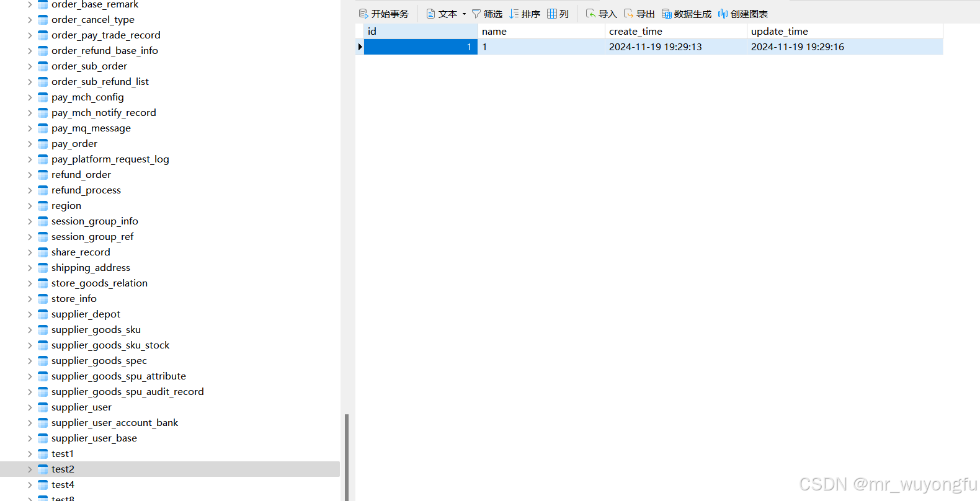Click the Text (文本) toolbar icon
Viewport: 980px width, 501px height.
pos(430,14)
